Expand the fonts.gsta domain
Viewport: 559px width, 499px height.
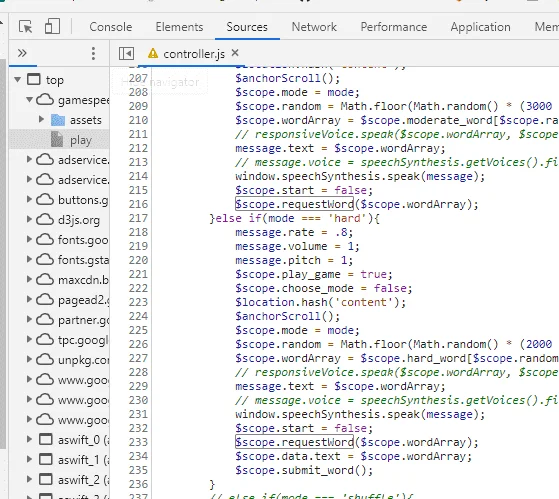coord(30,259)
